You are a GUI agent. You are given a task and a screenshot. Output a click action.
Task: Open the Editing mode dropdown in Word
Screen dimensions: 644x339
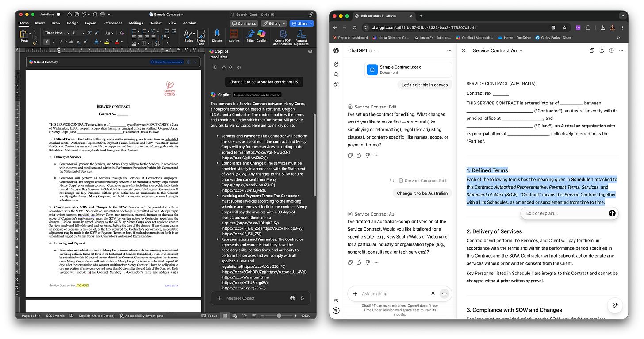point(274,23)
